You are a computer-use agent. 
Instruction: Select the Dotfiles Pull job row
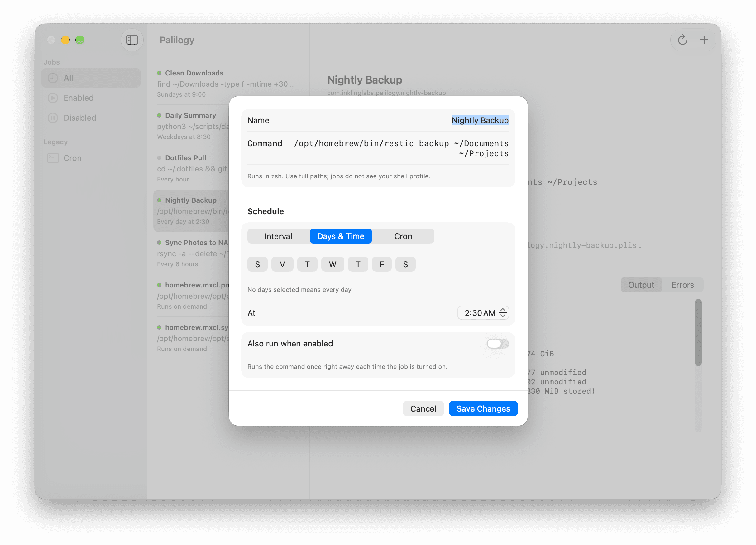[192, 168]
